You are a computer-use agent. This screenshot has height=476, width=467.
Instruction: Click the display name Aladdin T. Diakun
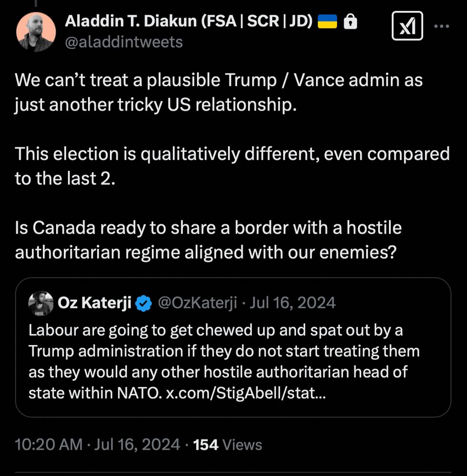point(189,21)
